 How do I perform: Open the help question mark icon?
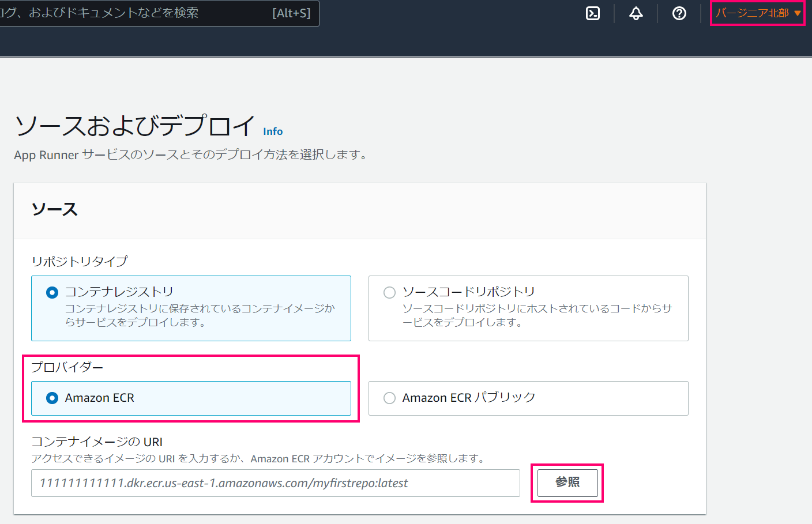tap(679, 13)
